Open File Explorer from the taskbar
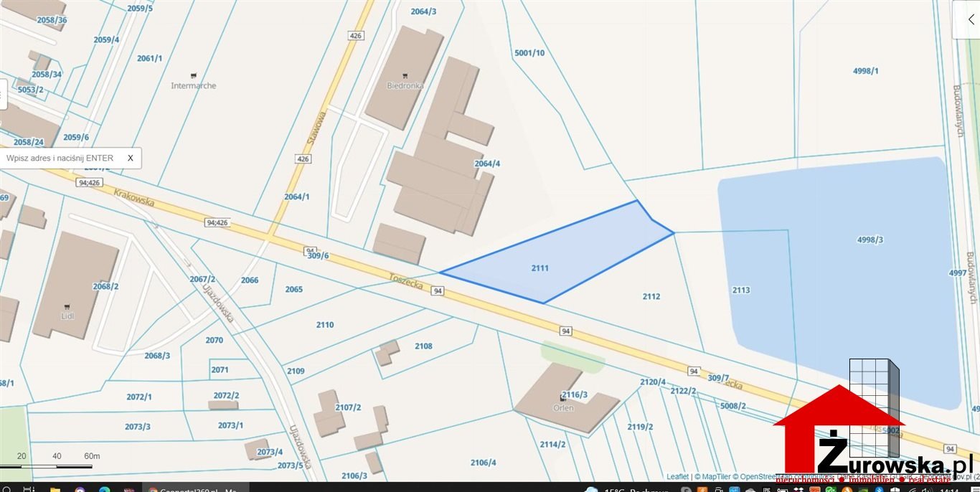Viewport: 980px width, 492px height. tap(55, 488)
